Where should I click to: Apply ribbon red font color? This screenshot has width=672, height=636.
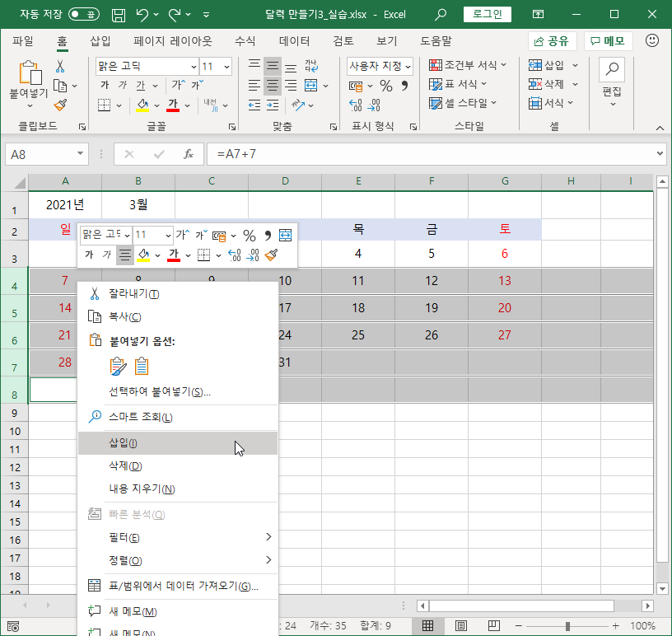pyautogui.click(x=173, y=105)
